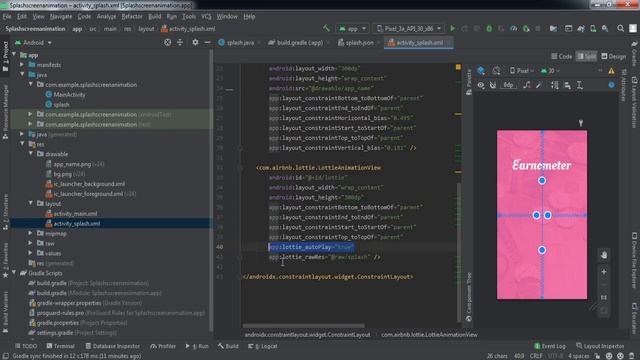Expand the mipmap folder
This screenshot has width=640, height=360.
(31, 233)
